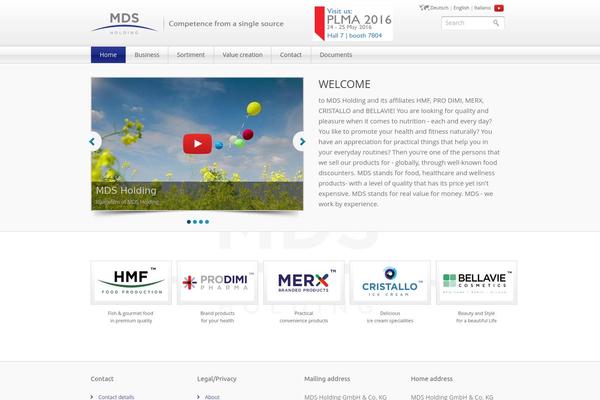The width and height of the screenshot is (600, 400).
Task: Play the MDS Holding video
Action: tap(197, 144)
